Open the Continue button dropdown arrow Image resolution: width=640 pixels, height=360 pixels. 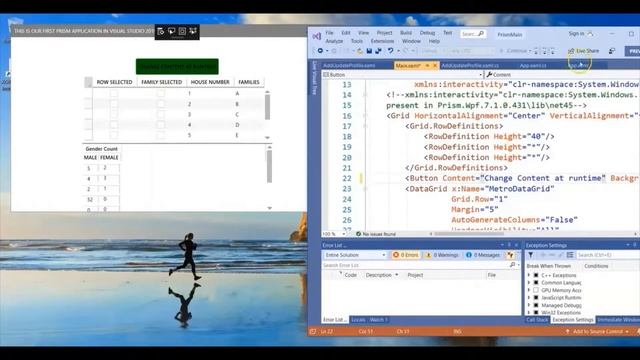point(530,51)
